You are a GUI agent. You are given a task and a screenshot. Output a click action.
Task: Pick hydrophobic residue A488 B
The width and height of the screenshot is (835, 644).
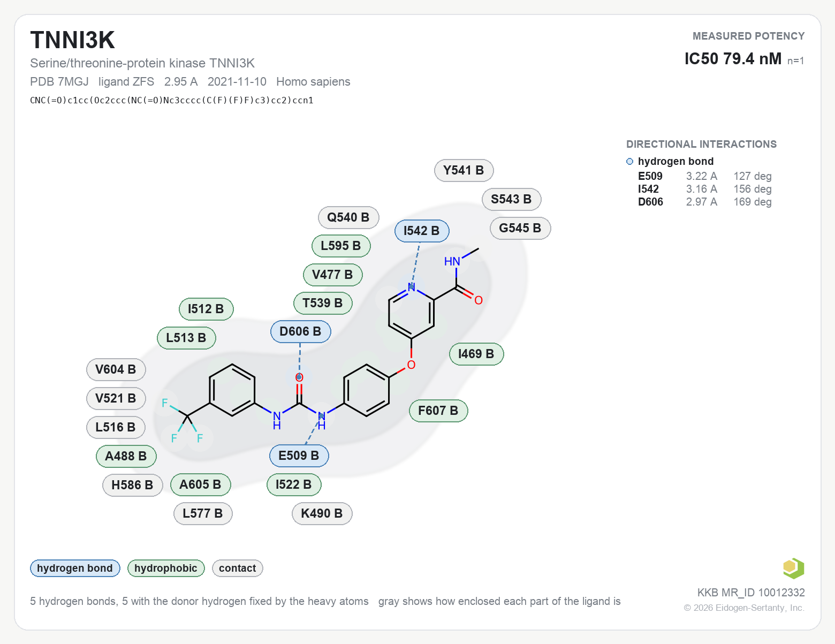(126, 456)
